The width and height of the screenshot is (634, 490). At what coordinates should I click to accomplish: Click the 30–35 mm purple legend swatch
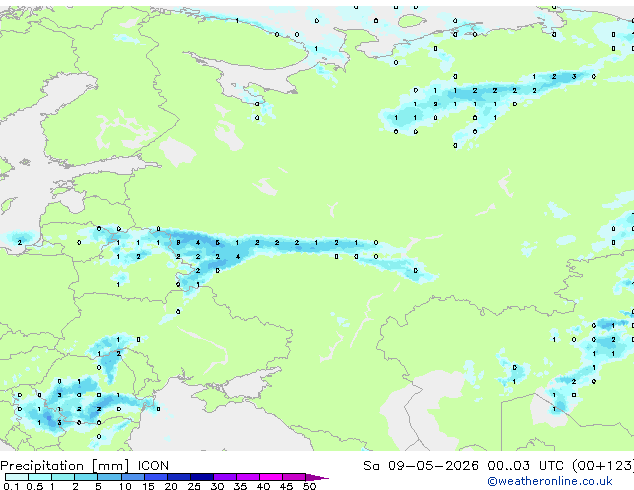pyautogui.click(x=225, y=477)
